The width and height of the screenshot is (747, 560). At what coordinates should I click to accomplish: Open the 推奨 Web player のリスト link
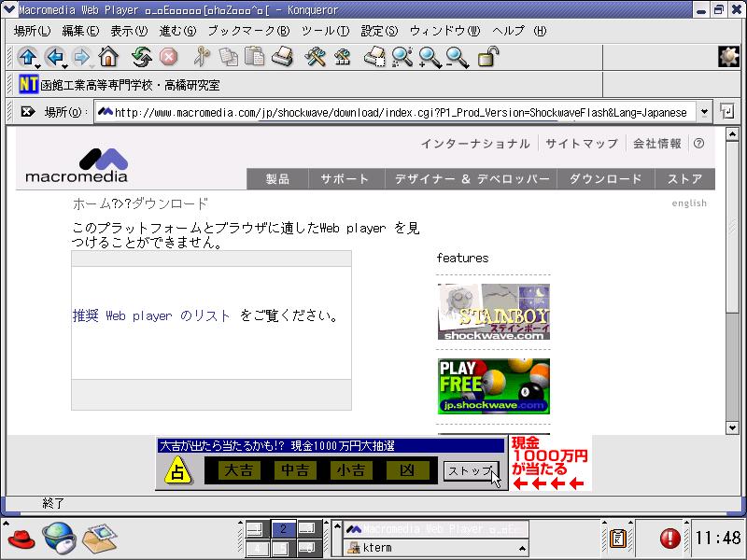(x=151, y=315)
